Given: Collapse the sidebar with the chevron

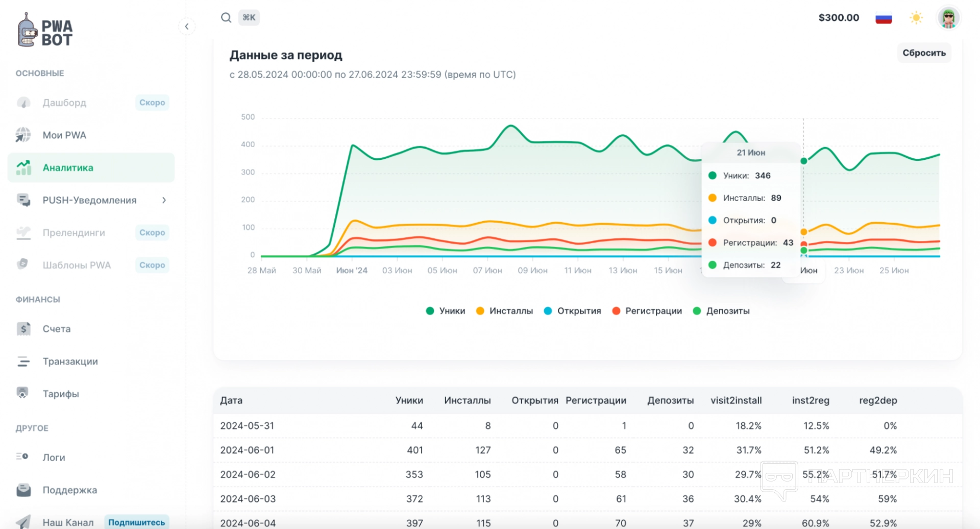Looking at the screenshot, I should 187,27.
